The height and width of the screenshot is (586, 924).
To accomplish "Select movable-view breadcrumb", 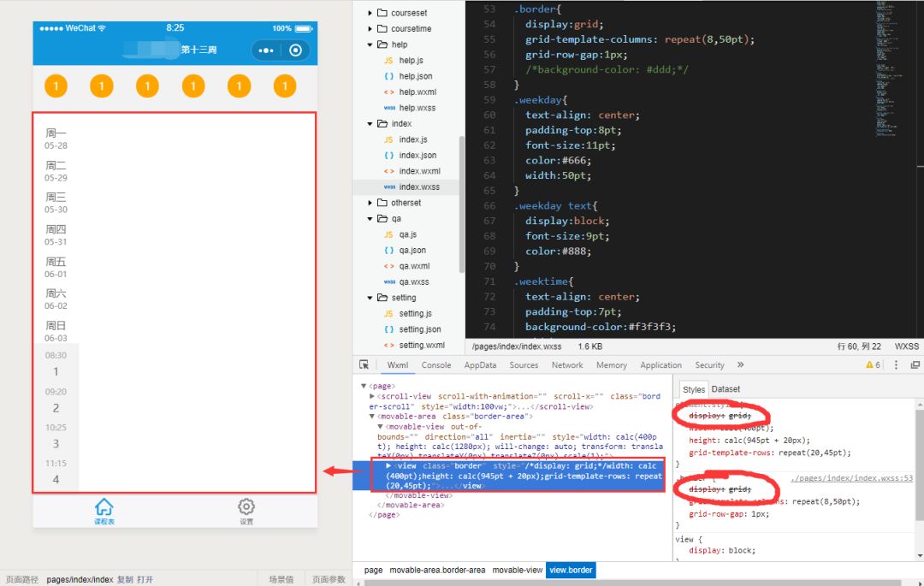I will coord(518,570).
